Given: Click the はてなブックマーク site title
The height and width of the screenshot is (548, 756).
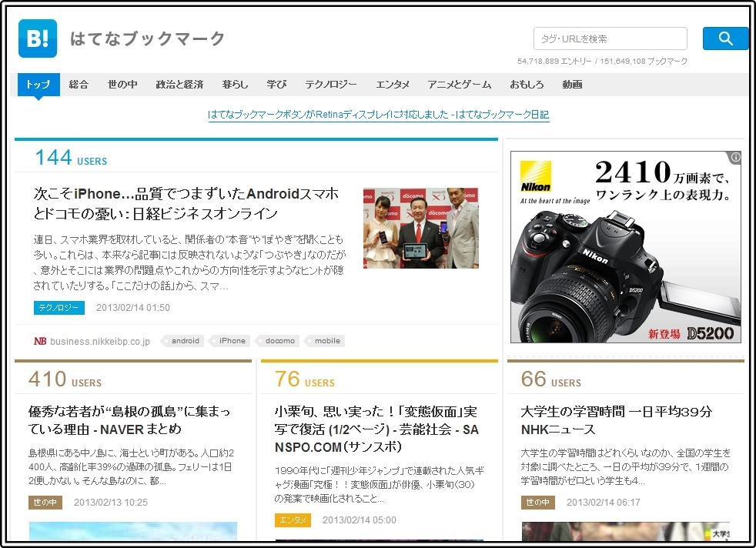Looking at the screenshot, I should tap(147, 38).
